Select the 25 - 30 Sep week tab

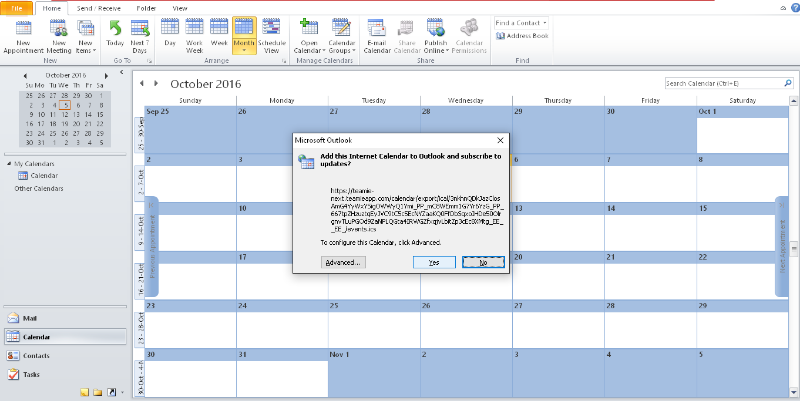point(140,134)
